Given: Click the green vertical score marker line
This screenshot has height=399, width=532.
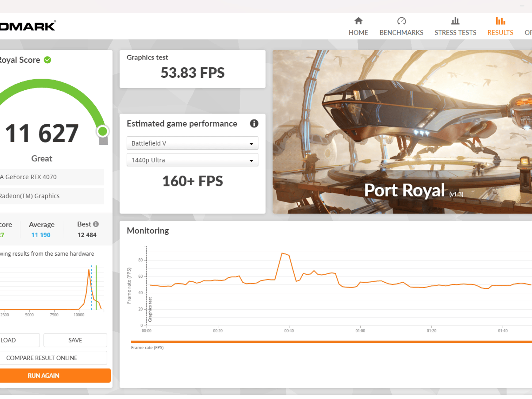Looking at the screenshot, I should point(96,288).
